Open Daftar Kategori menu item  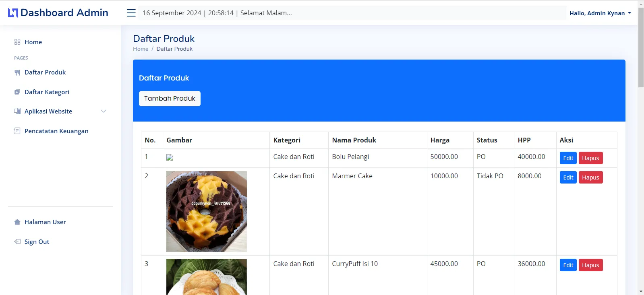pyautogui.click(x=47, y=92)
